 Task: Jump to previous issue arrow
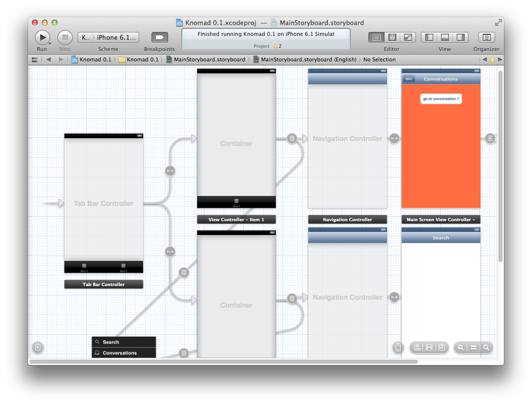click(x=484, y=59)
